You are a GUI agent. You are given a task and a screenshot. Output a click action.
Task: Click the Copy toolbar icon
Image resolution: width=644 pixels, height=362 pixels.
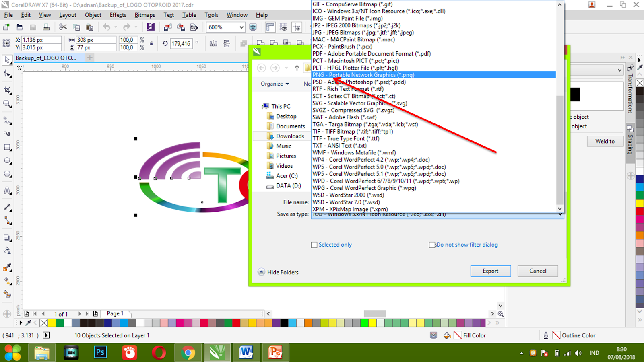click(x=76, y=27)
